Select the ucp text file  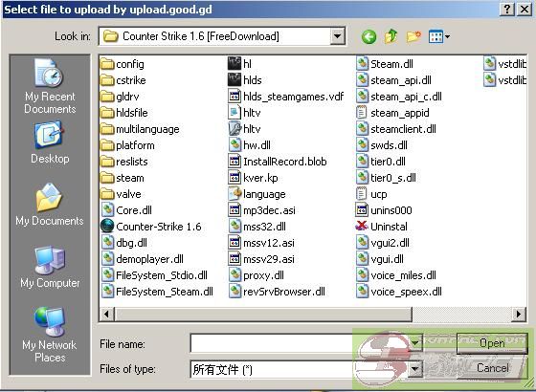click(371, 194)
